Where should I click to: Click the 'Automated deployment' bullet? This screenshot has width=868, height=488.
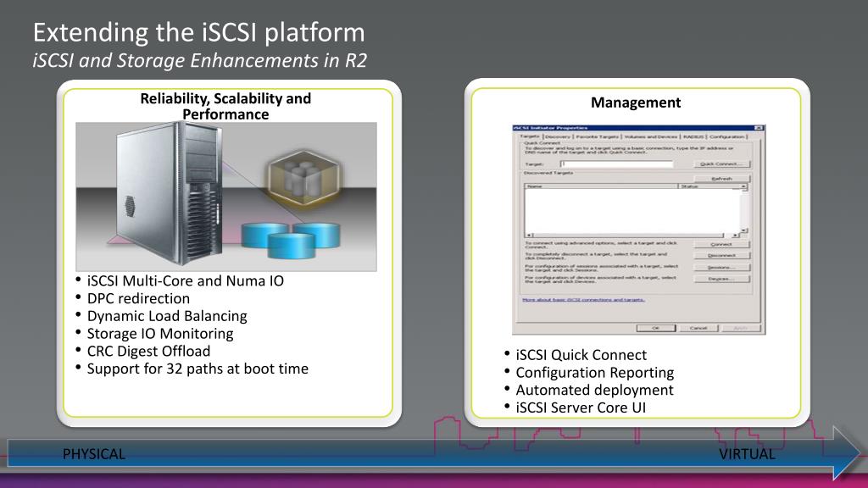tap(594, 390)
